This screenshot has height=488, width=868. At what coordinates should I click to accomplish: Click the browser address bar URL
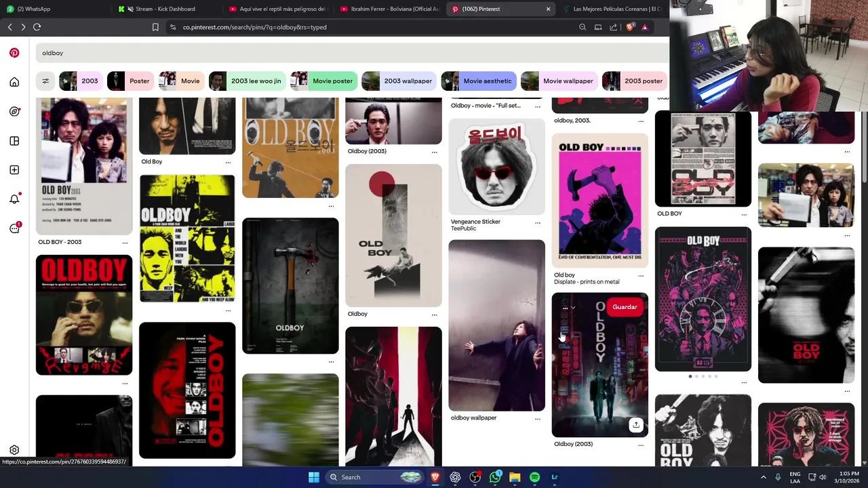coord(254,27)
